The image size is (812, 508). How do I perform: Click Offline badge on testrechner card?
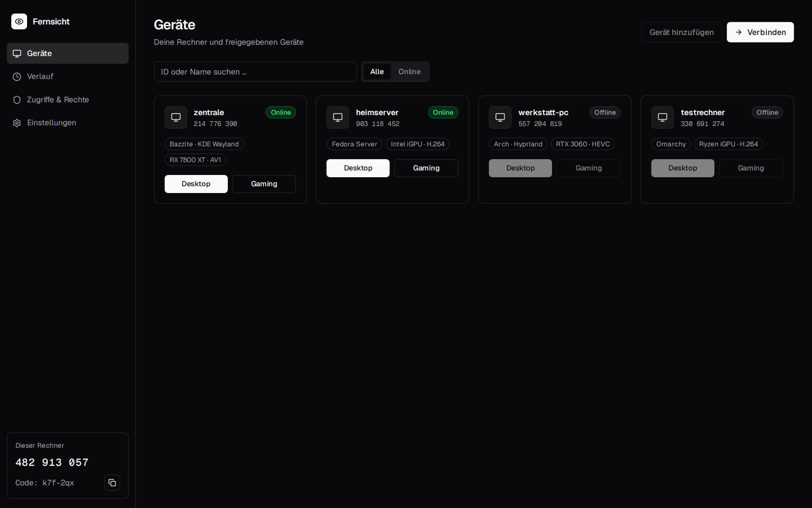click(767, 113)
